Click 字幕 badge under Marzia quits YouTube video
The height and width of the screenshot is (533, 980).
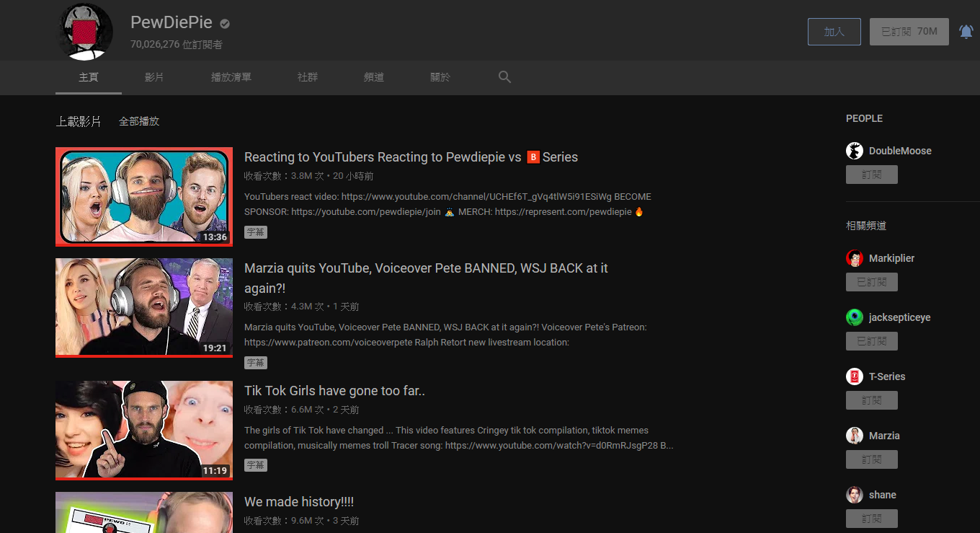click(256, 363)
